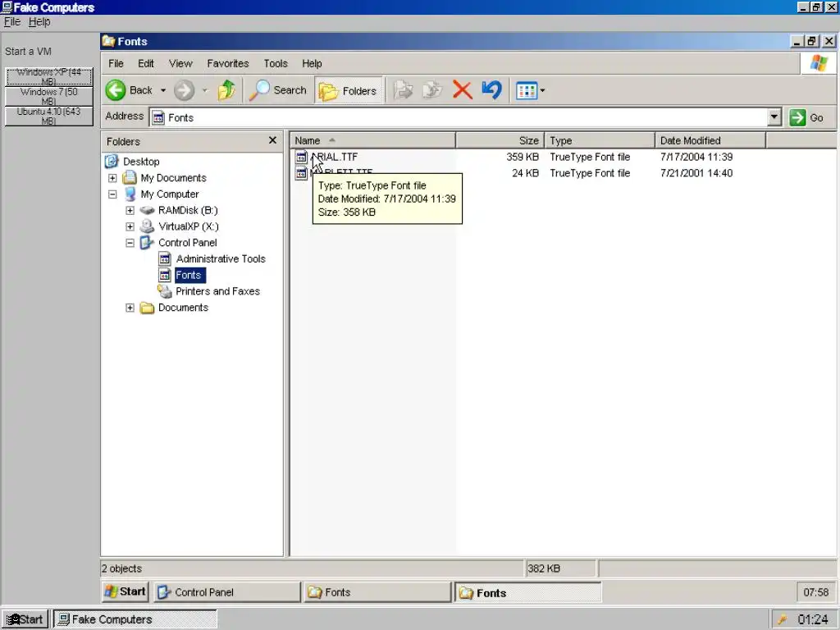
Task: Expand VirtualXP (X:) tree node
Action: coord(130,226)
